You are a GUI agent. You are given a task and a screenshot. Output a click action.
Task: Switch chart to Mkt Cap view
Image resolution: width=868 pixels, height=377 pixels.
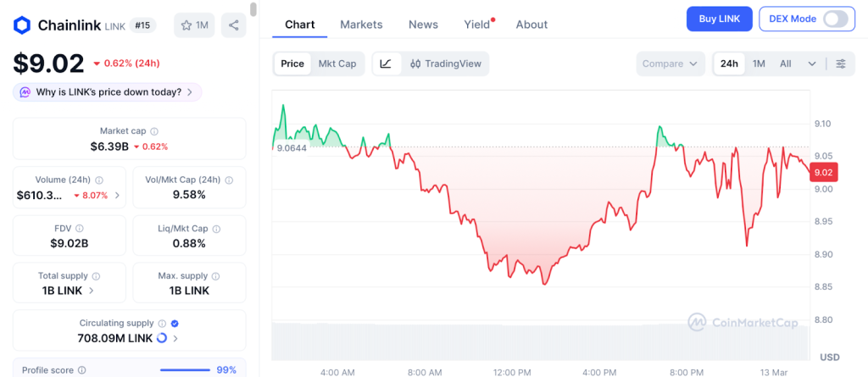pos(337,64)
